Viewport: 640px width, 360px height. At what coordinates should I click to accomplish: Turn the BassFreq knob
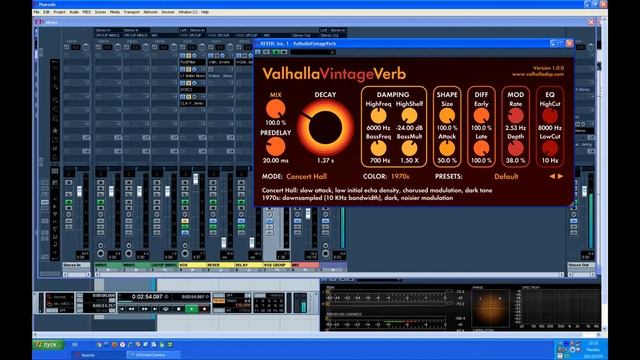(378, 149)
